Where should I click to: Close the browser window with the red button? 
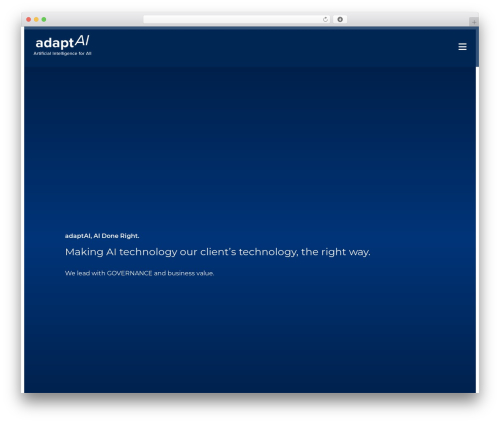click(x=29, y=19)
